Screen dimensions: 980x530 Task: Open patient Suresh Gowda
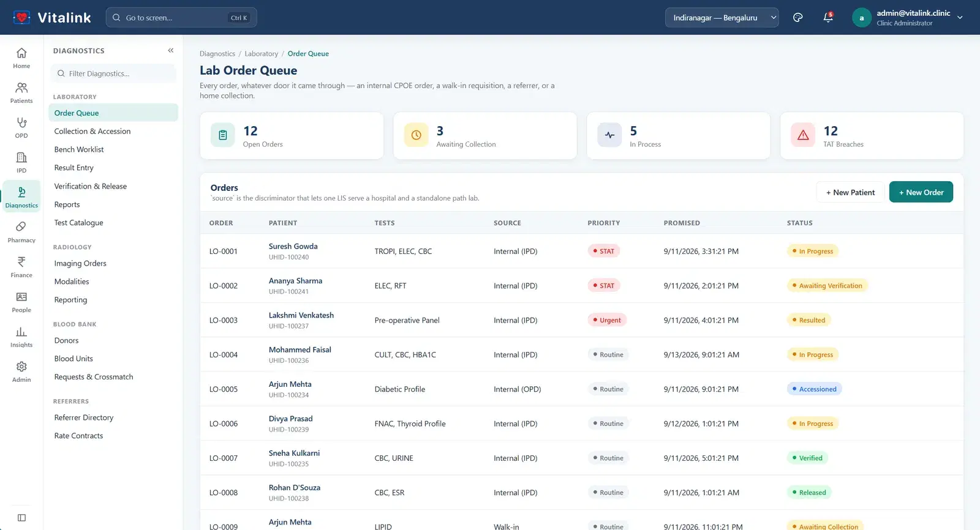pos(293,246)
